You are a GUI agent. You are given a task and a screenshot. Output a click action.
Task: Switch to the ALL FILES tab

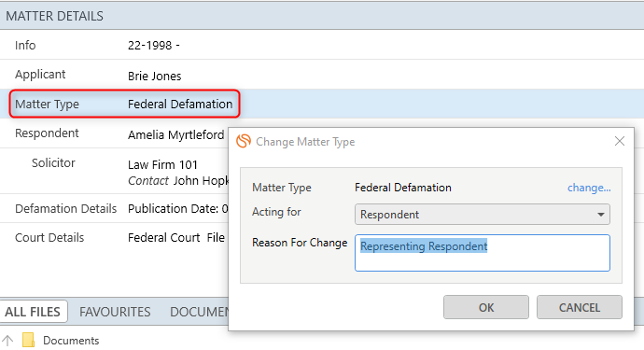33,312
